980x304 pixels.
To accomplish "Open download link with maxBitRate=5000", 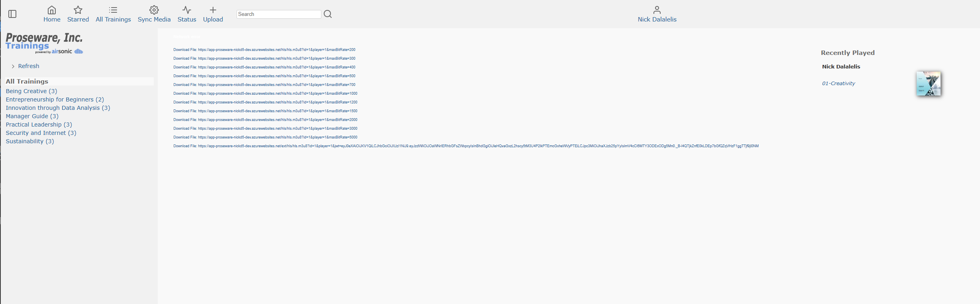I will coord(265,137).
